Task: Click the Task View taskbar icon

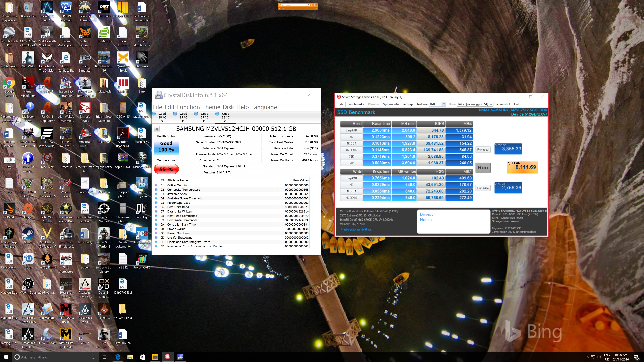Action: [x=105, y=357]
